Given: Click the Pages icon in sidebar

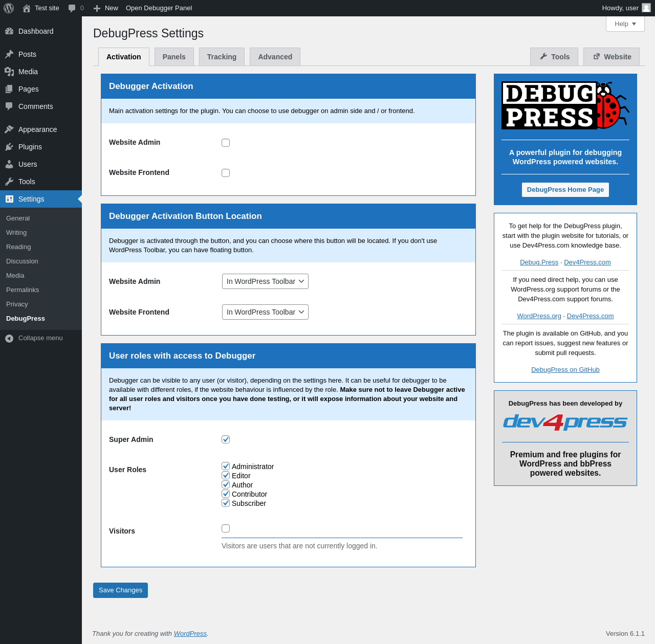Looking at the screenshot, I should 9,89.
